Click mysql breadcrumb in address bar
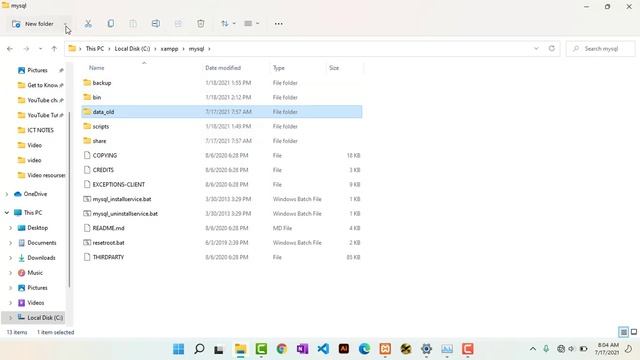This screenshot has height=360, width=640. tap(196, 49)
